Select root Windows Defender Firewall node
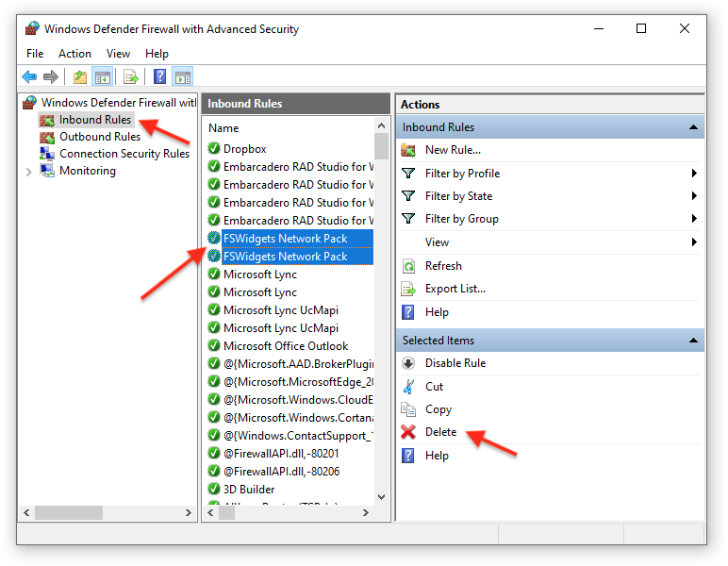This screenshot has height=566, width=728. [119, 103]
